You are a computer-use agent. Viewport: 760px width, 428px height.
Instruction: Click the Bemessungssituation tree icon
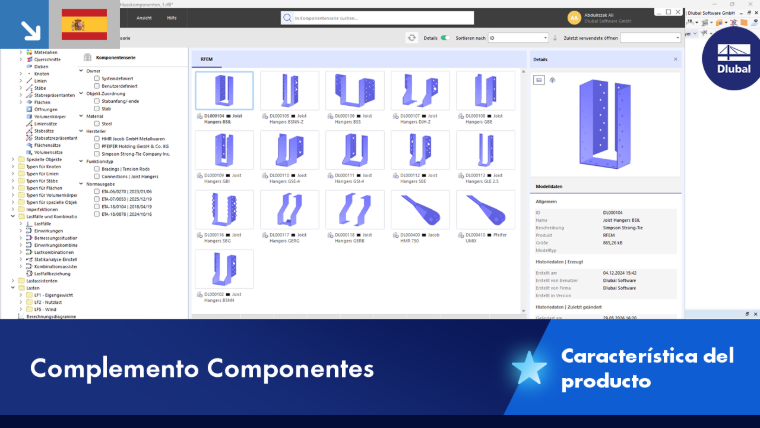(29, 238)
